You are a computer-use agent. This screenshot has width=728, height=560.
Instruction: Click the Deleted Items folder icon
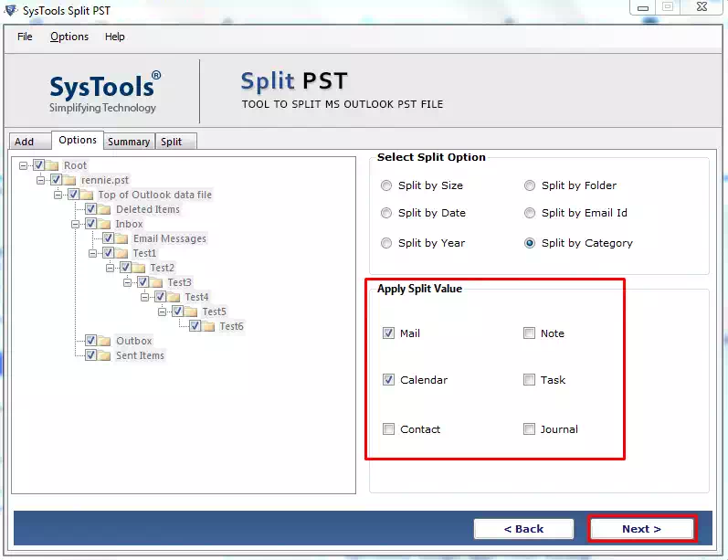click(x=104, y=209)
